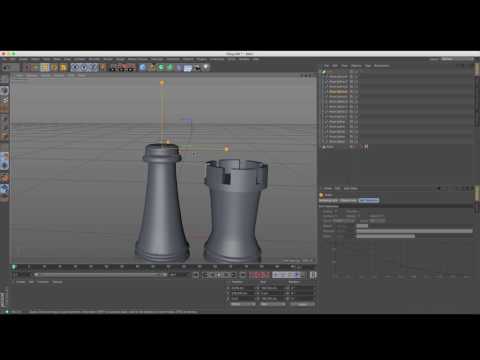Image resolution: width=480 pixels, height=360 pixels.
Task: Switch to the highlighted Object tab
Action: tap(369, 200)
